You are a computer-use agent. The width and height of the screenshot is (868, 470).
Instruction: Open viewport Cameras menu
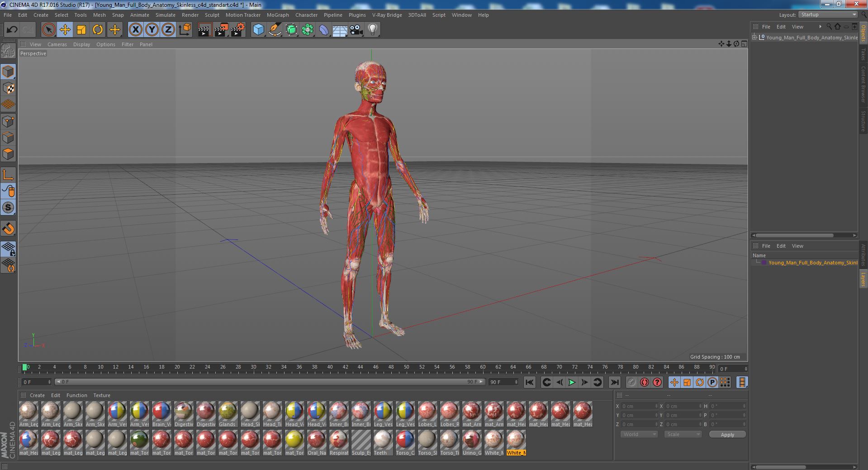57,44
